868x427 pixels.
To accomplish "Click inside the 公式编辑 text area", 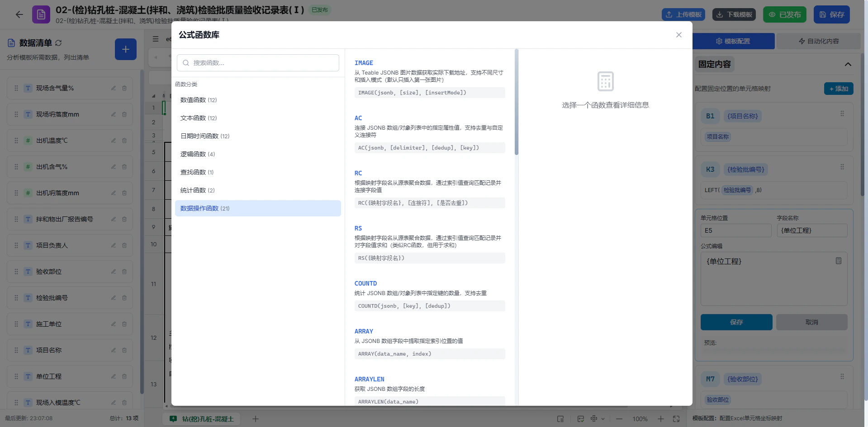I will (x=774, y=279).
